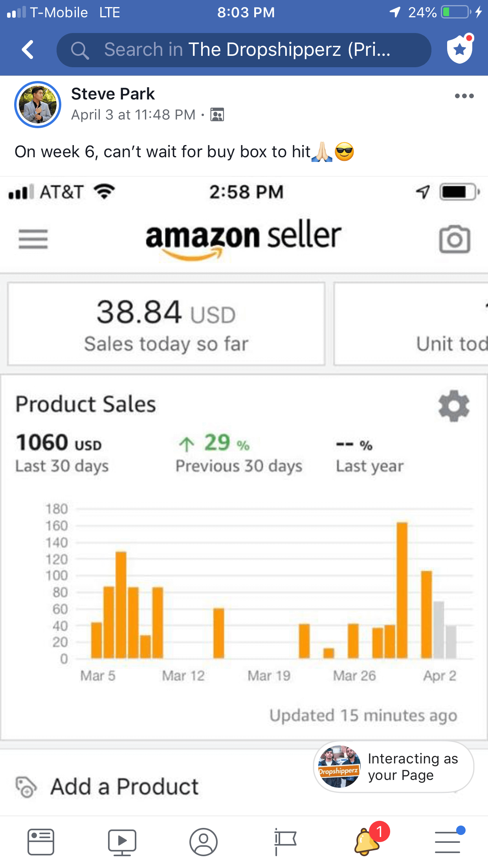Tap the Steve Park name link
The height and width of the screenshot is (868, 488).
[113, 94]
